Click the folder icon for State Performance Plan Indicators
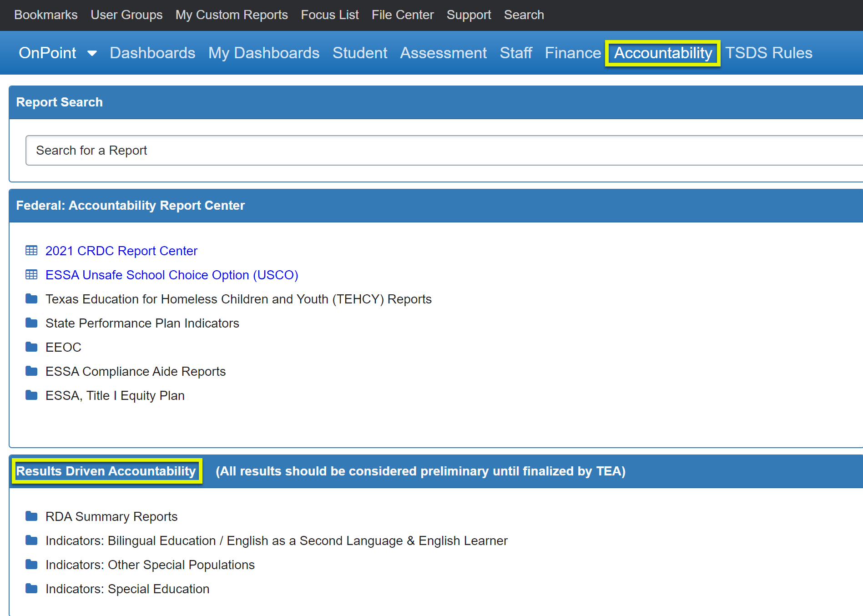The image size is (863, 616). (31, 323)
